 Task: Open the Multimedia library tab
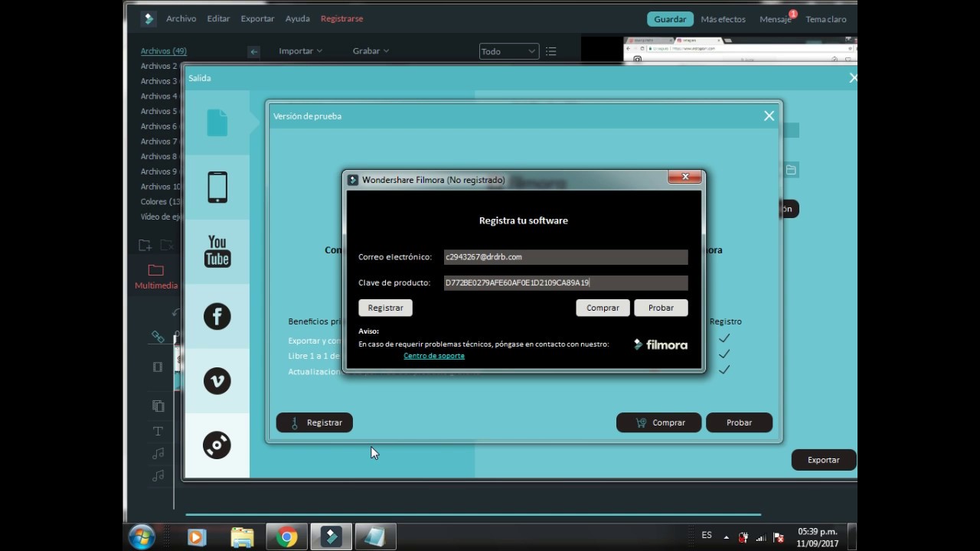(156, 276)
